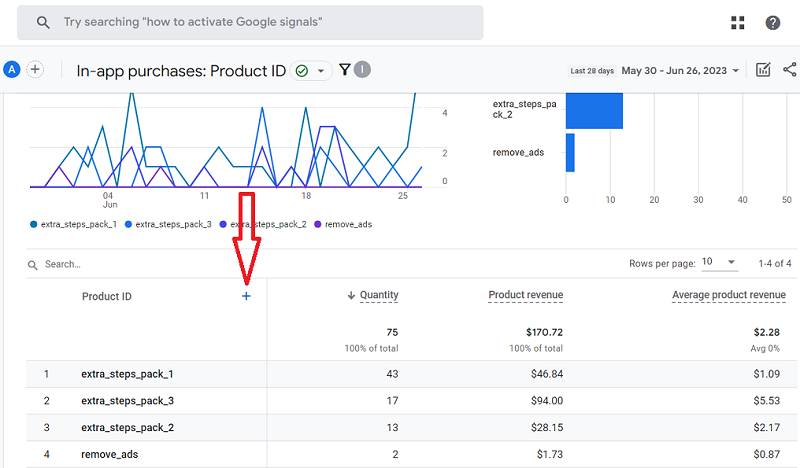Open the report status check dropdown
800x468 pixels.
[x=312, y=71]
